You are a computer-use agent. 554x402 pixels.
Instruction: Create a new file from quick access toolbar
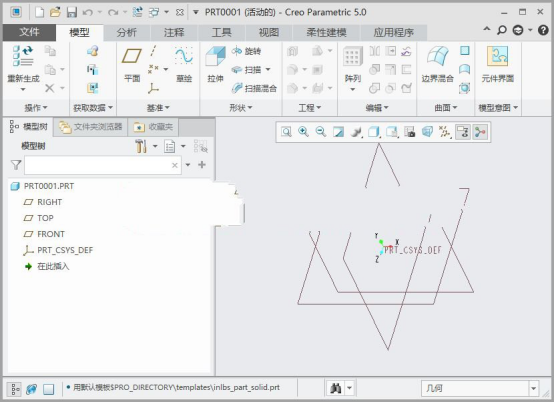click(x=40, y=12)
